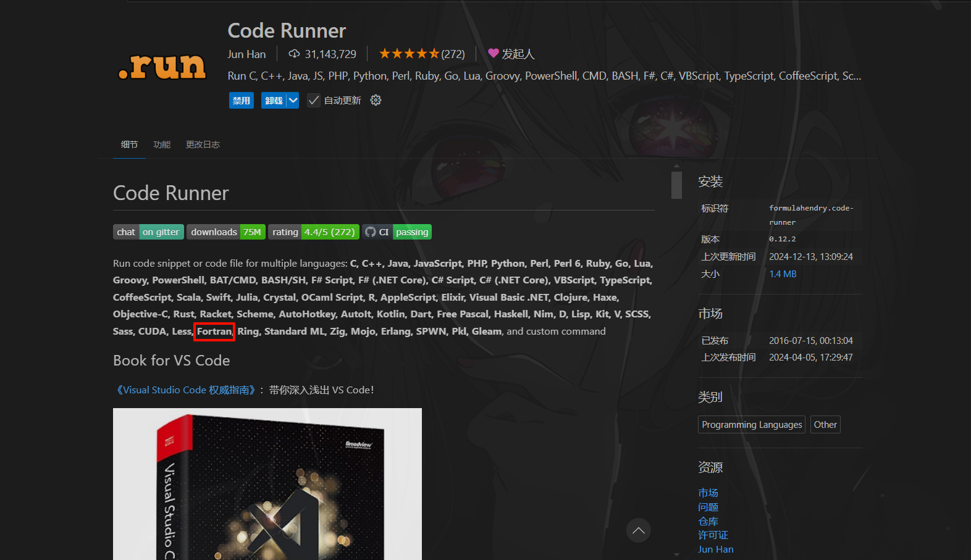Click the GitHub CI passing badge
971x560 pixels.
tap(397, 232)
